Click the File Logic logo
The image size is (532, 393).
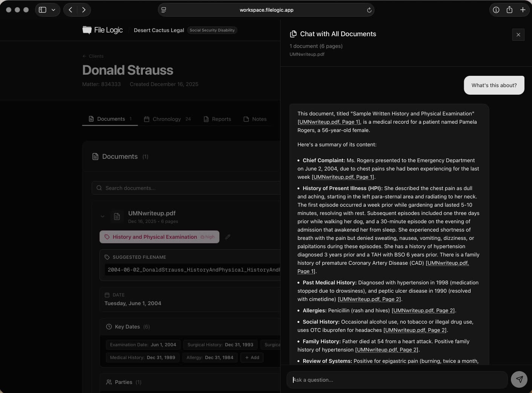click(103, 30)
